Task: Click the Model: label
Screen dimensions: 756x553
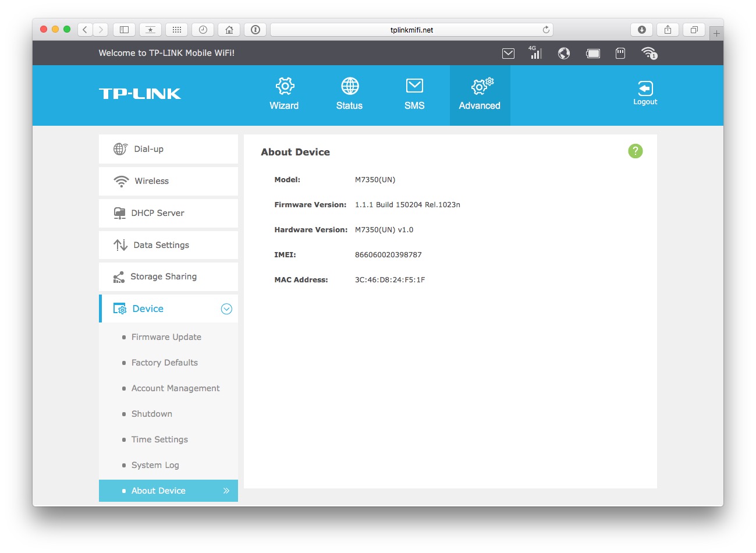Action: click(x=288, y=180)
